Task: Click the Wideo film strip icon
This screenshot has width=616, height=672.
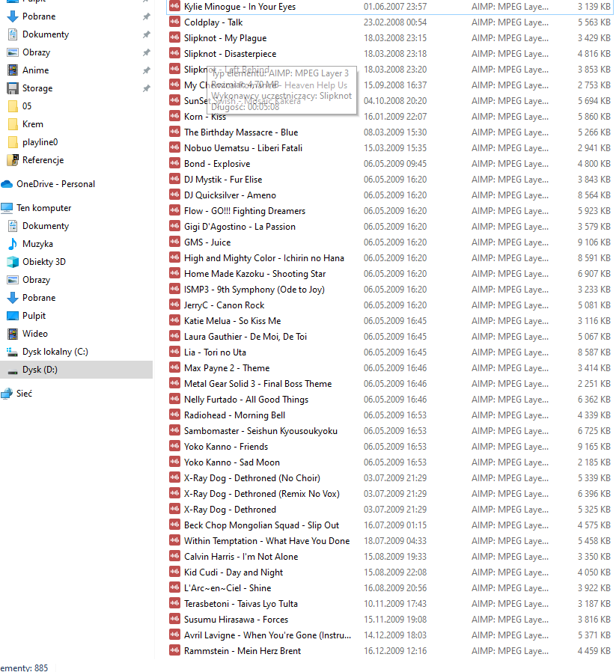Action: point(13,334)
